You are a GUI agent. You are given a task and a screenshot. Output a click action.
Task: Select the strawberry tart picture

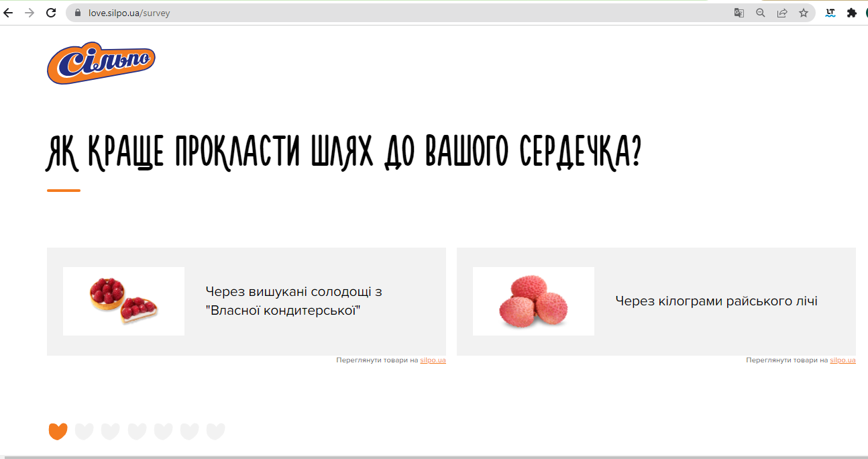tap(123, 301)
